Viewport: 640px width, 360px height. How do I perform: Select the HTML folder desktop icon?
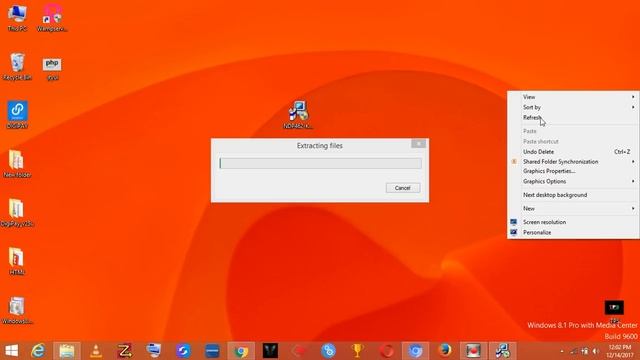pyautogui.click(x=17, y=261)
